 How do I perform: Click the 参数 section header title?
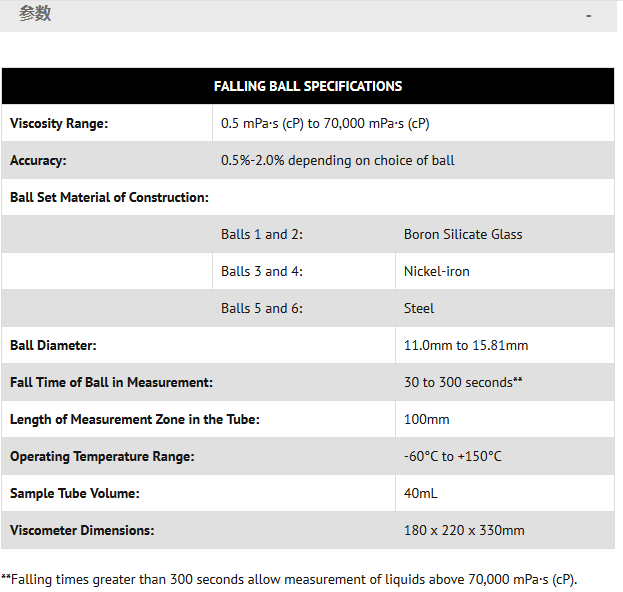coord(35,15)
